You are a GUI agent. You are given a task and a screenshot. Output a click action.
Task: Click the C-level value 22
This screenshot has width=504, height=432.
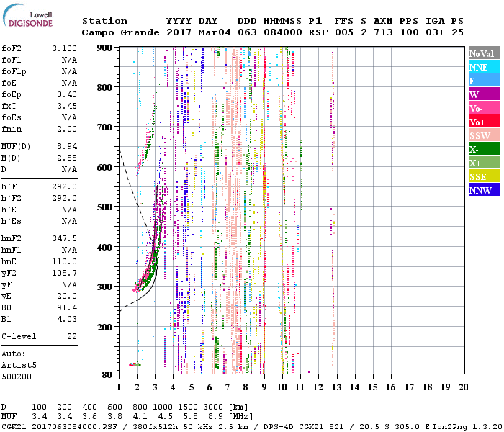pos(72,336)
